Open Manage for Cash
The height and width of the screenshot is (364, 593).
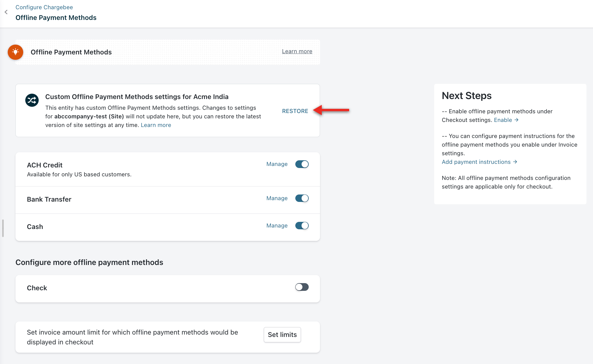[x=277, y=226]
